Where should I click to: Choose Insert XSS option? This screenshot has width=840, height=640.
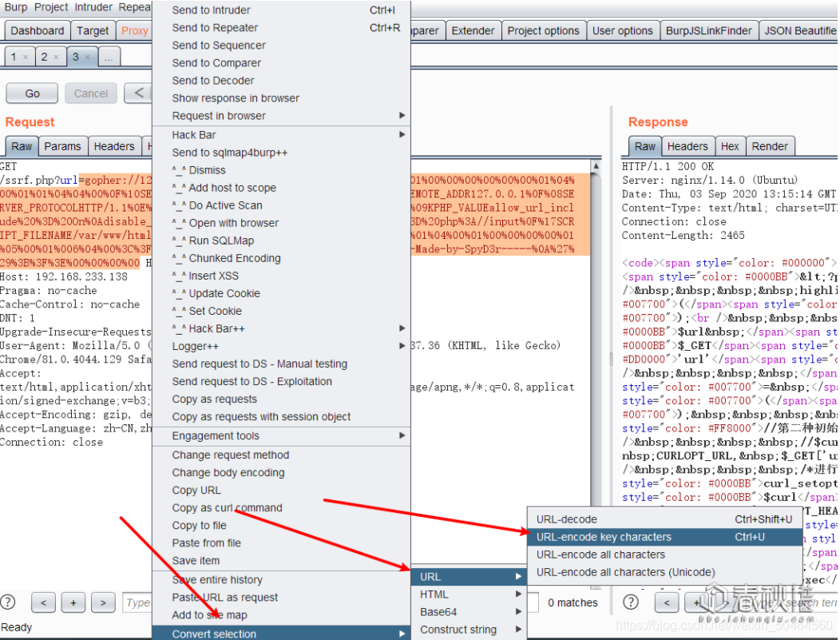click(x=281, y=276)
